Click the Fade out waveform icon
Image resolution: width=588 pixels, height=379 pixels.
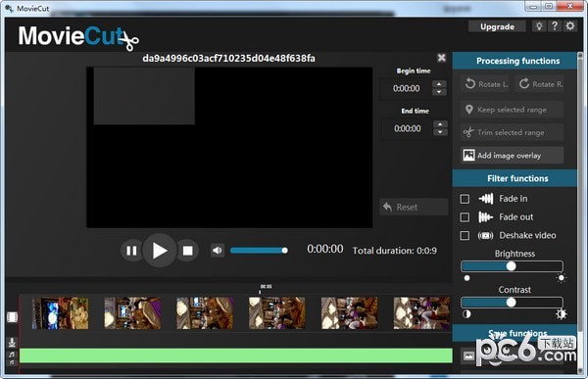485,217
